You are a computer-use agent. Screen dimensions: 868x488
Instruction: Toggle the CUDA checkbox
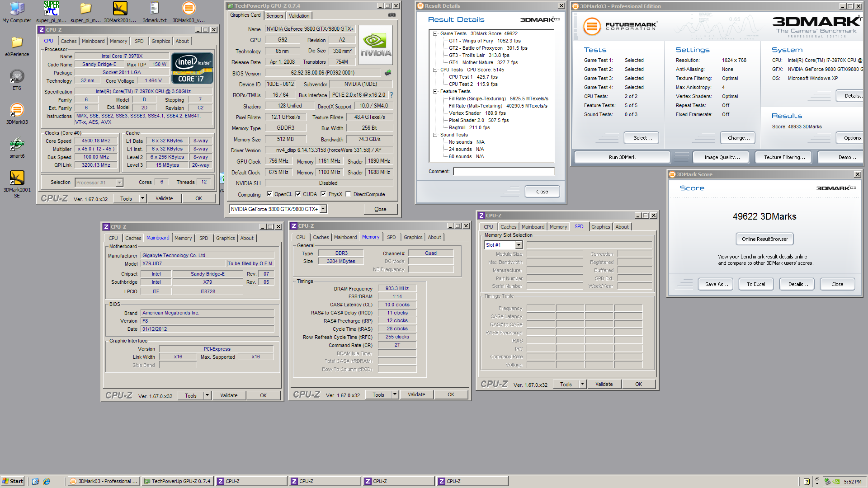(298, 194)
